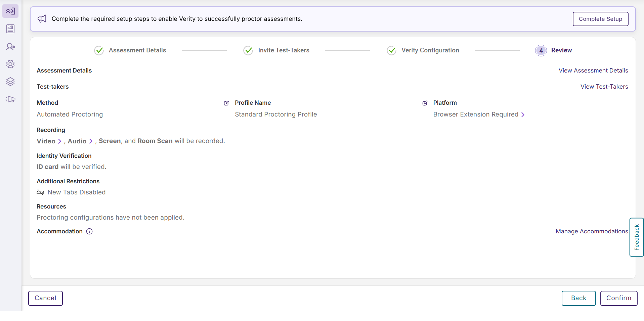Go to the Invite Test-Takers step
644x321 pixels.
click(284, 50)
